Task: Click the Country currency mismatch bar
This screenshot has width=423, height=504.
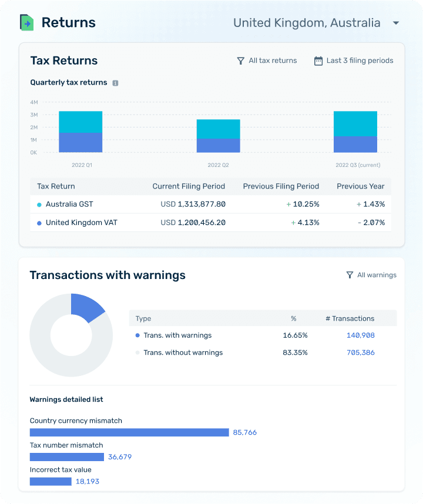Action: click(129, 432)
